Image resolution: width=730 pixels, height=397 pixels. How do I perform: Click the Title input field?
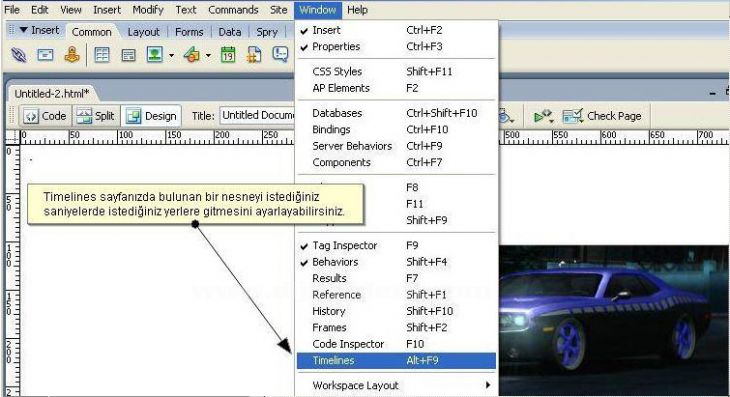click(x=257, y=115)
